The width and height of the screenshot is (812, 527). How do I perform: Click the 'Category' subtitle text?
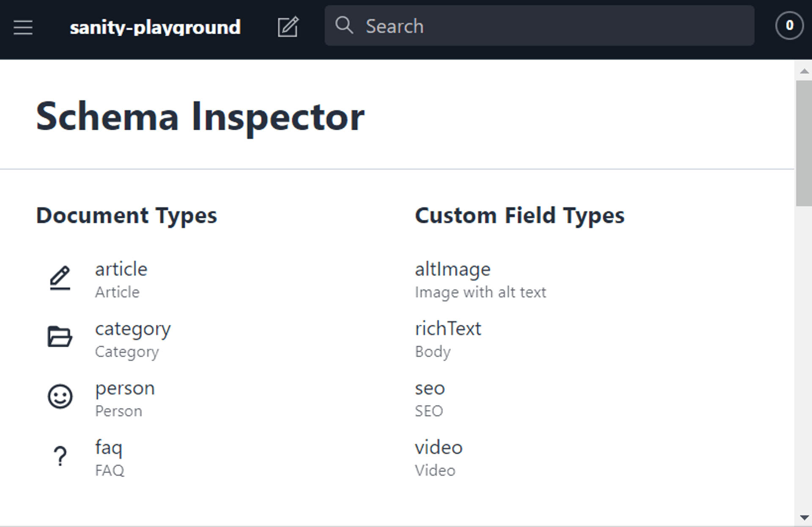click(127, 352)
